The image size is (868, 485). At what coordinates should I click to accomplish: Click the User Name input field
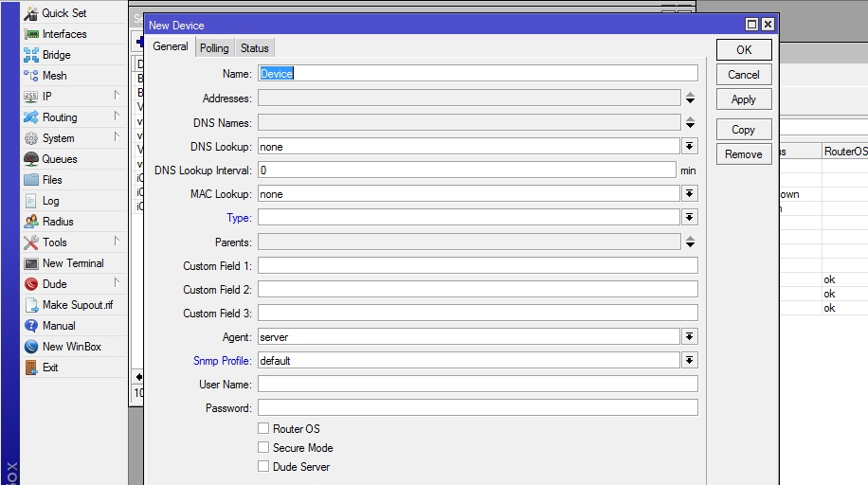478,384
